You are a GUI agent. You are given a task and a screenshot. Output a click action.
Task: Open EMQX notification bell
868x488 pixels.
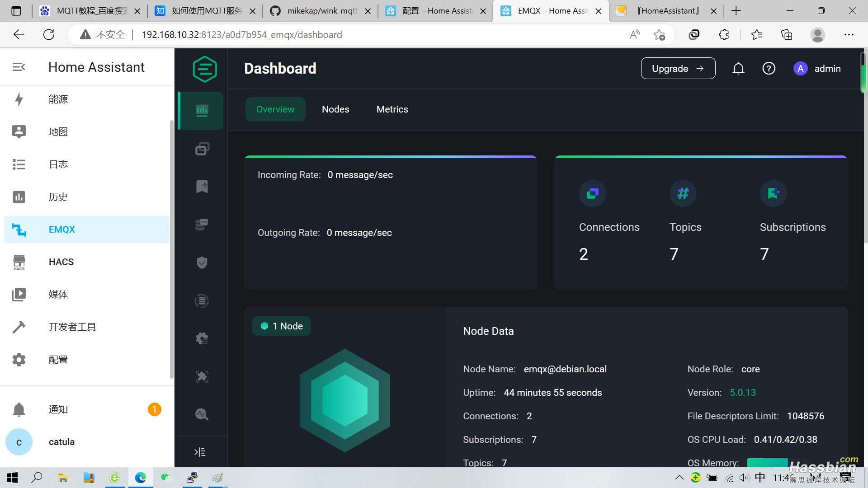pyautogui.click(x=738, y=69)
